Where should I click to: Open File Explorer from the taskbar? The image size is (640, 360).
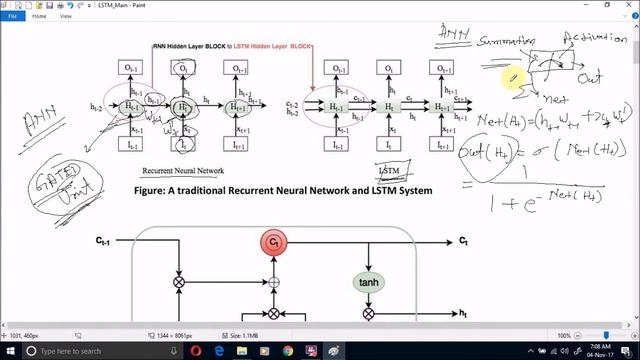pyautogui.click(x=242, y=351)
